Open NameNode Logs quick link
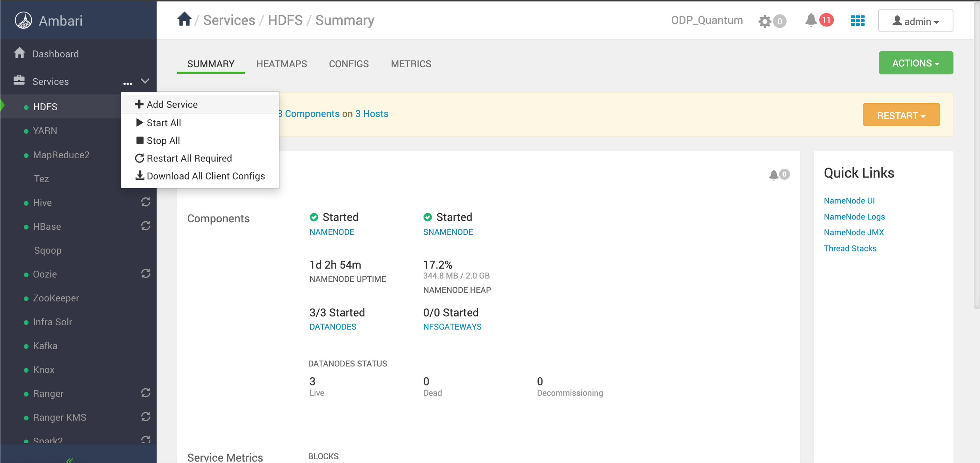Viewport: 980px width, 463px height. click(855, 217)
